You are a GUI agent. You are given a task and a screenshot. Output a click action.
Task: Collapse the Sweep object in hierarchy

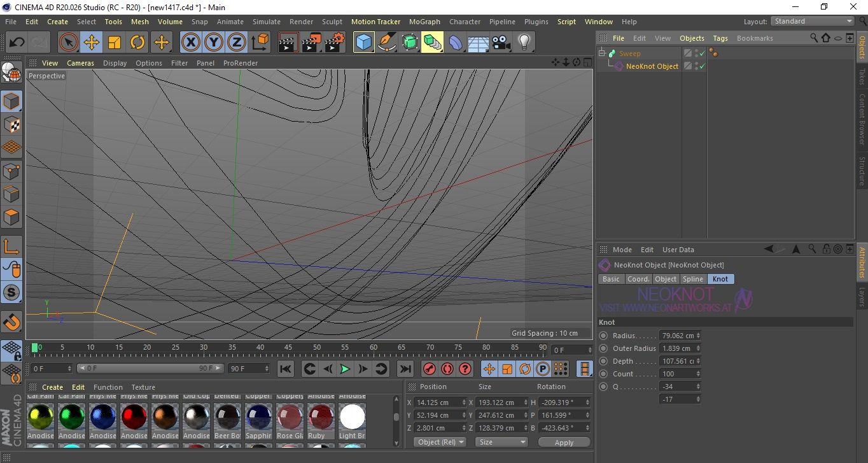pos(603,53)
